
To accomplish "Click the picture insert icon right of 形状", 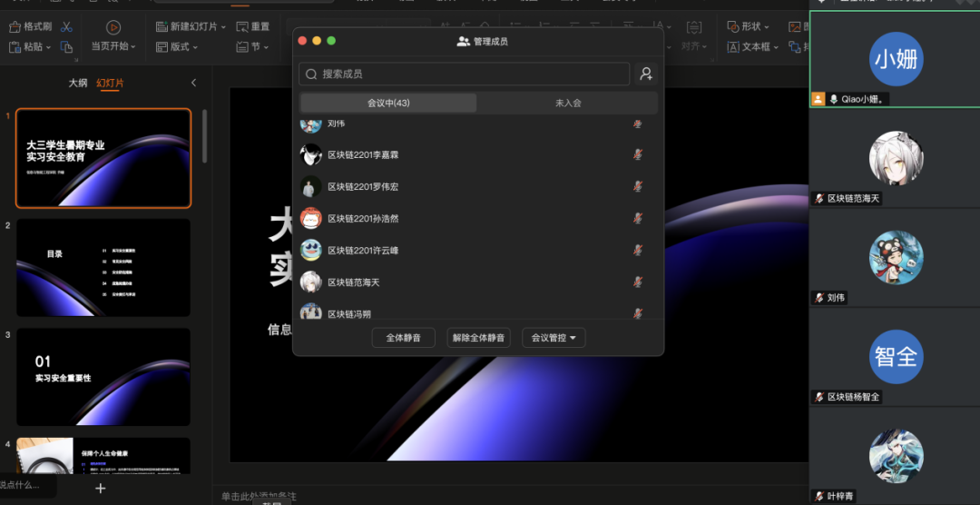I will 794,27.
